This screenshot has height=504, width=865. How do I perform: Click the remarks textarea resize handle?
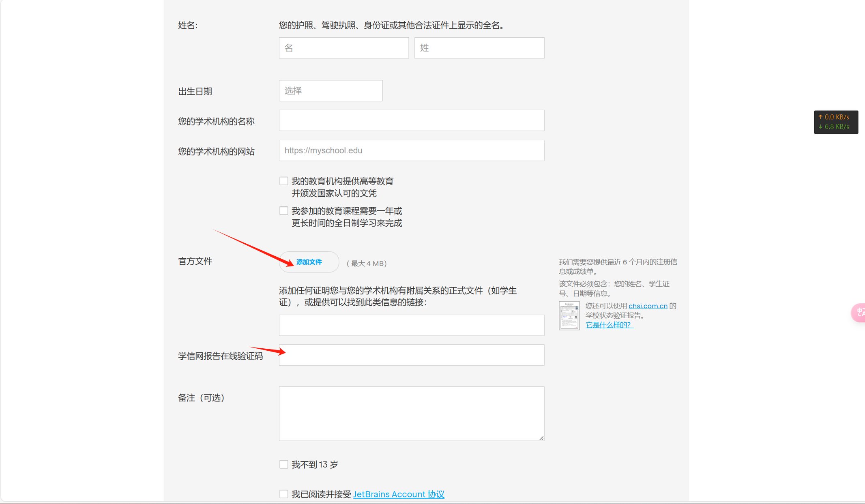click(x=541, y=438)
